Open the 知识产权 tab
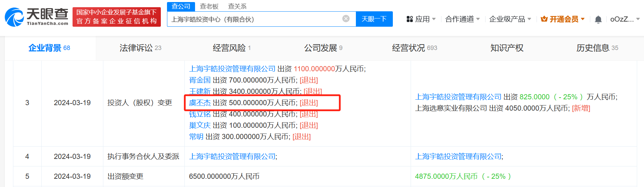 (x=507, y=48)
